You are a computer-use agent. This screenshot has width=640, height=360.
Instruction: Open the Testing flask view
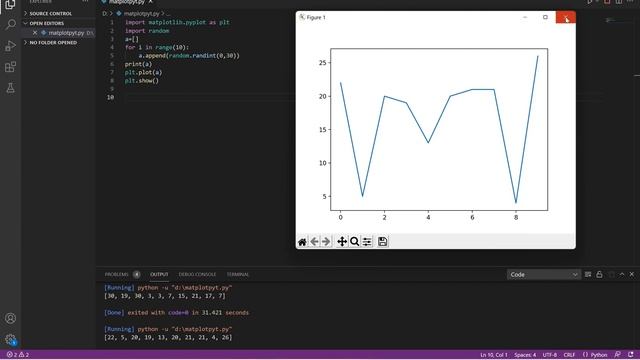(x=10, y=88)
